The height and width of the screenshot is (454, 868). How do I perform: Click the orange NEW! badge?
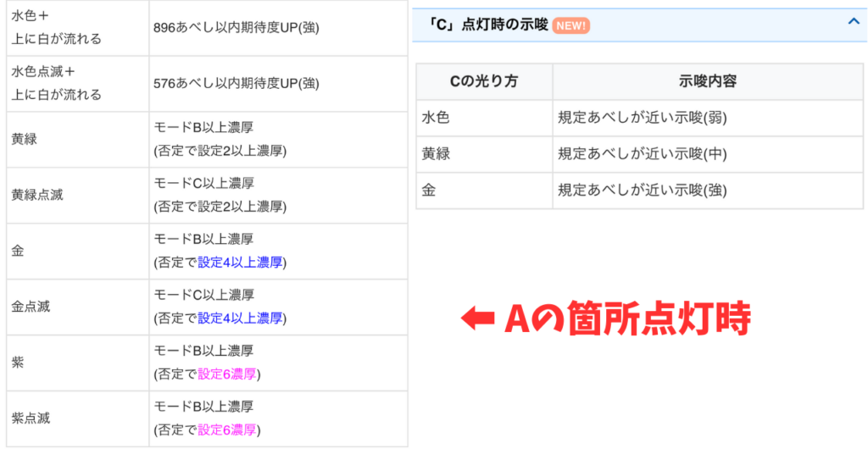click(570, 25)
